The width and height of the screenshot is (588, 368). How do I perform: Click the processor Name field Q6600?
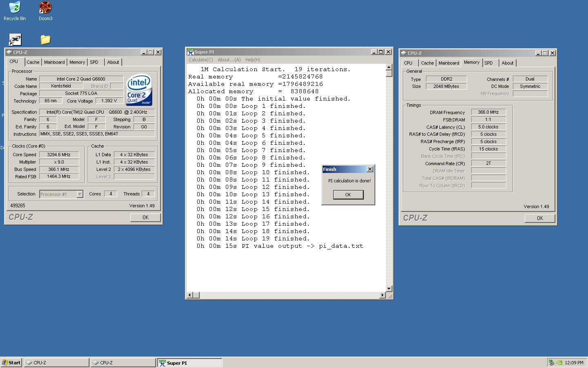point(81,79)
